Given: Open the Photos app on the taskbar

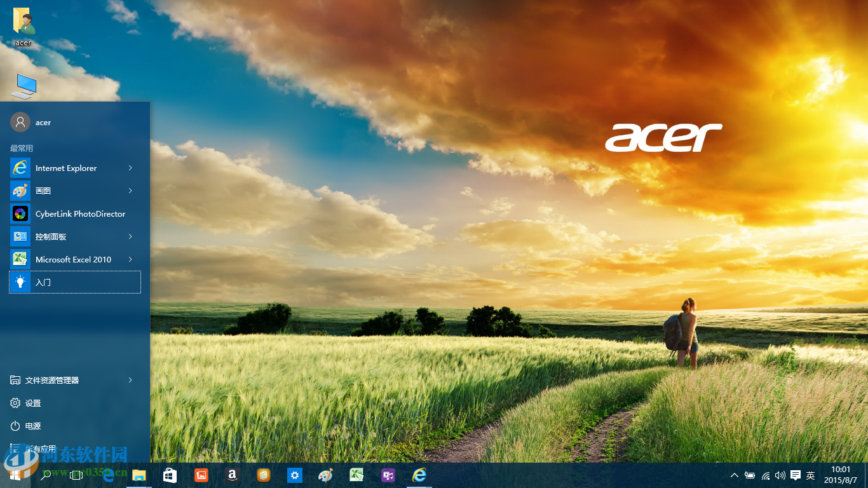Looking at the screenshot, I should point(200,475).
